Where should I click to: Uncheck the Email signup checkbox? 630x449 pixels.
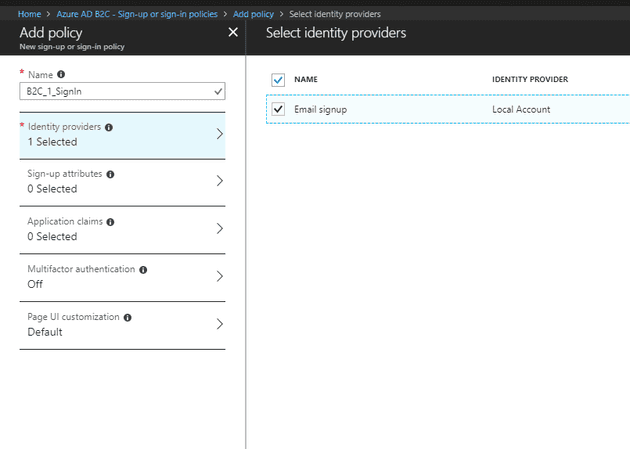coord(278,109)
